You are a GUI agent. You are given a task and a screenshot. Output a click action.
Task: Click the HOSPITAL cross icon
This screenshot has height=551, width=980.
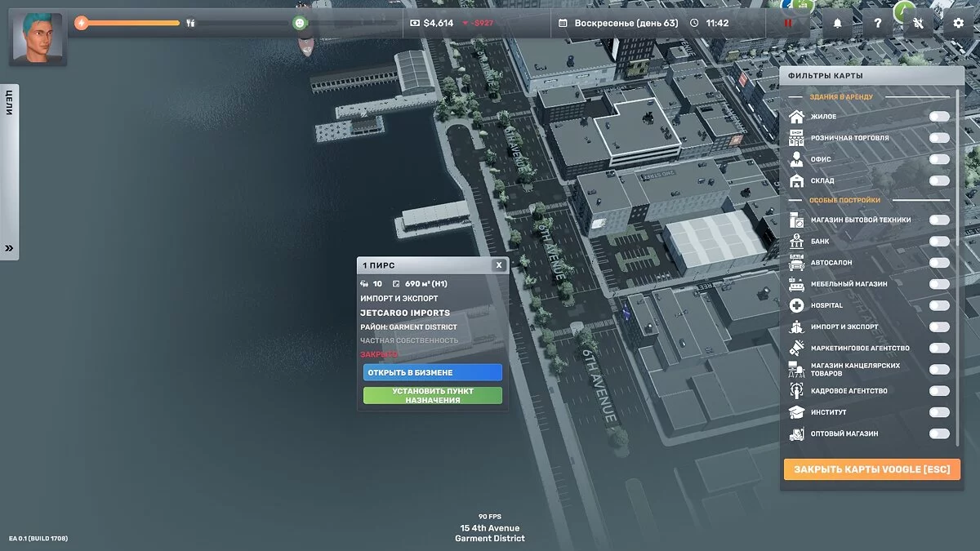(x=796, y=305)
